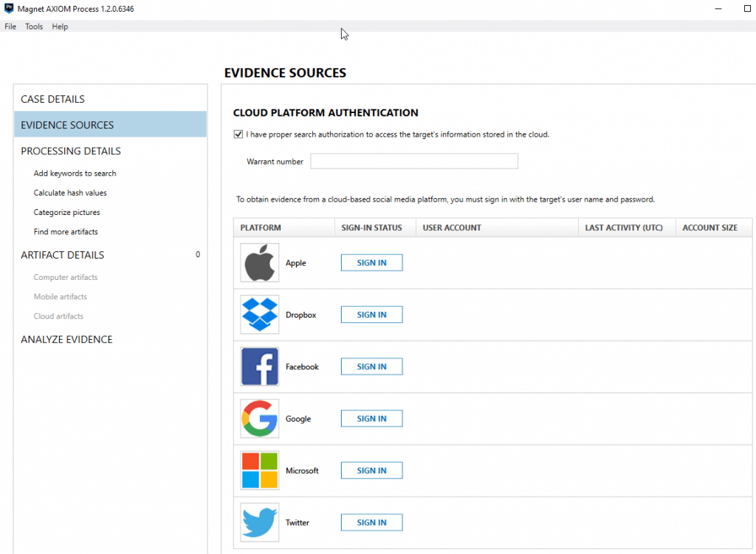Select Cloud artifacts in sidebar
This screenshot has width=756, height=554.
tap(58, 316)
